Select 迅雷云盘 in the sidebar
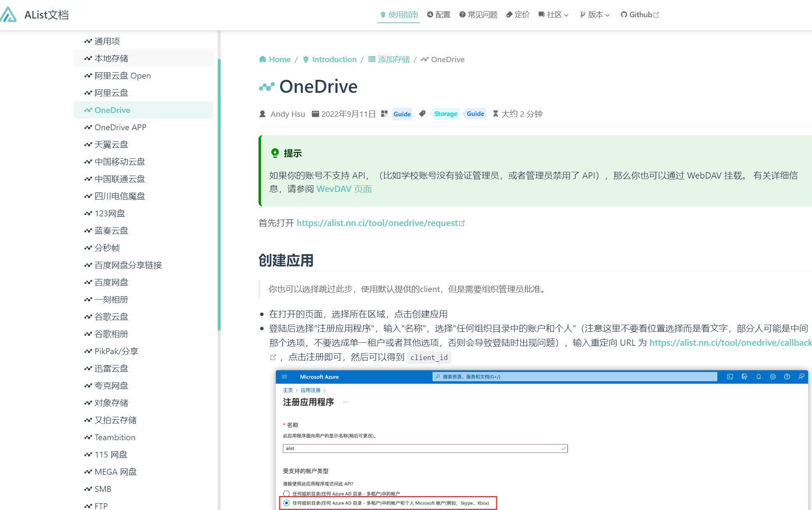Image resolution: width=812 pixels, height=510 pixels. pyautogui.click(x=143, y=368)
